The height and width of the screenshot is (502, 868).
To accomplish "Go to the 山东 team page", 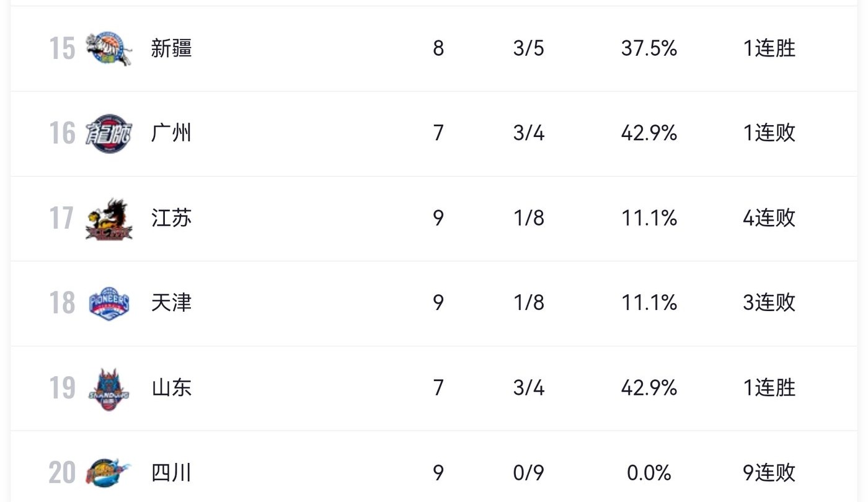I will pos(172,387).
